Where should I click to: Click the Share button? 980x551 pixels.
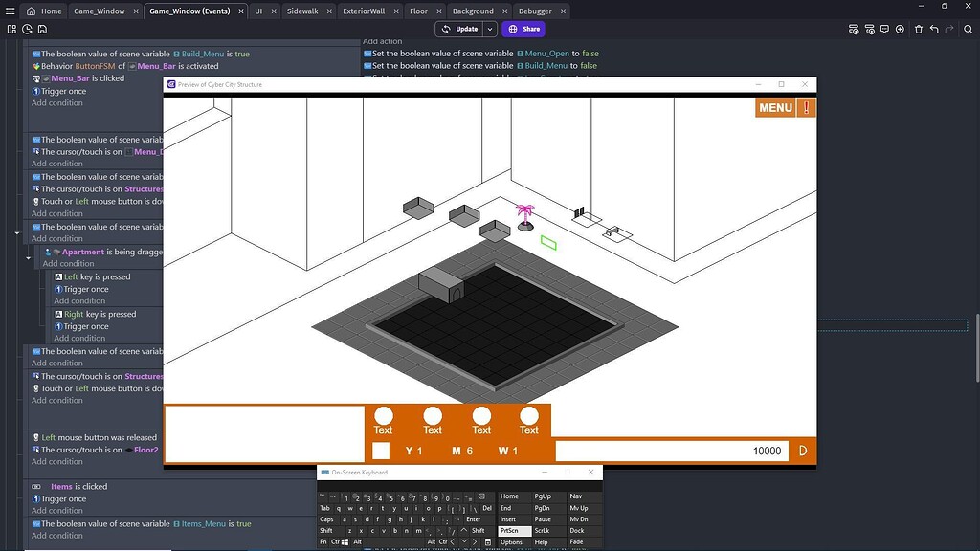(523, 29)
